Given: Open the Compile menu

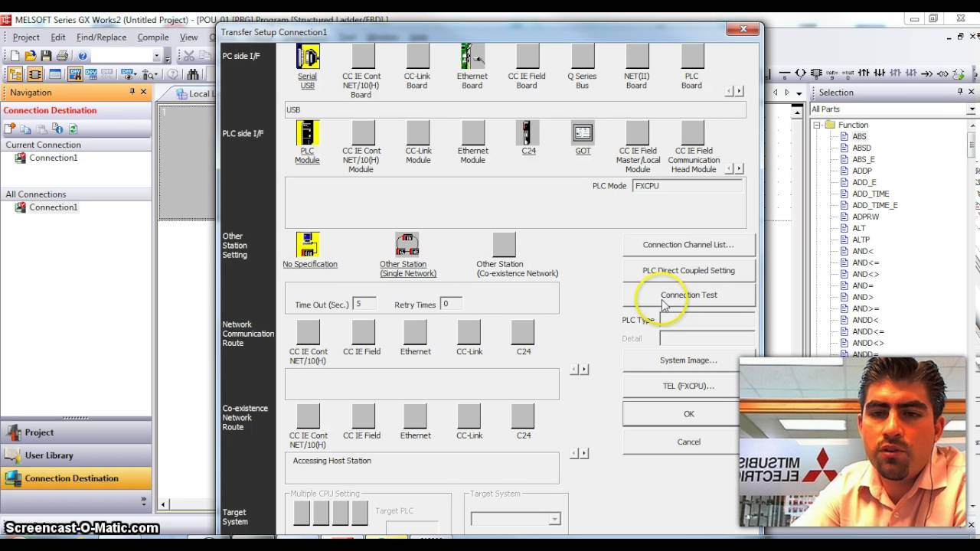Looking at the screenshot, I should 153,37.
